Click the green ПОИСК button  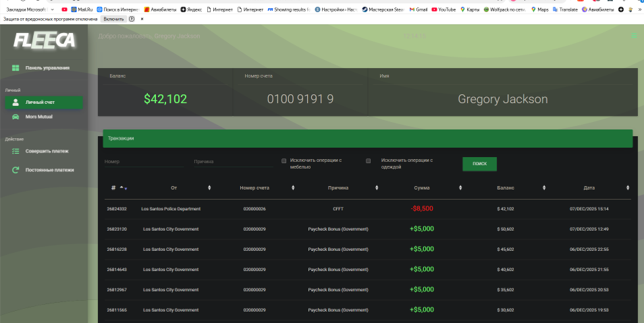click(479, 164)
